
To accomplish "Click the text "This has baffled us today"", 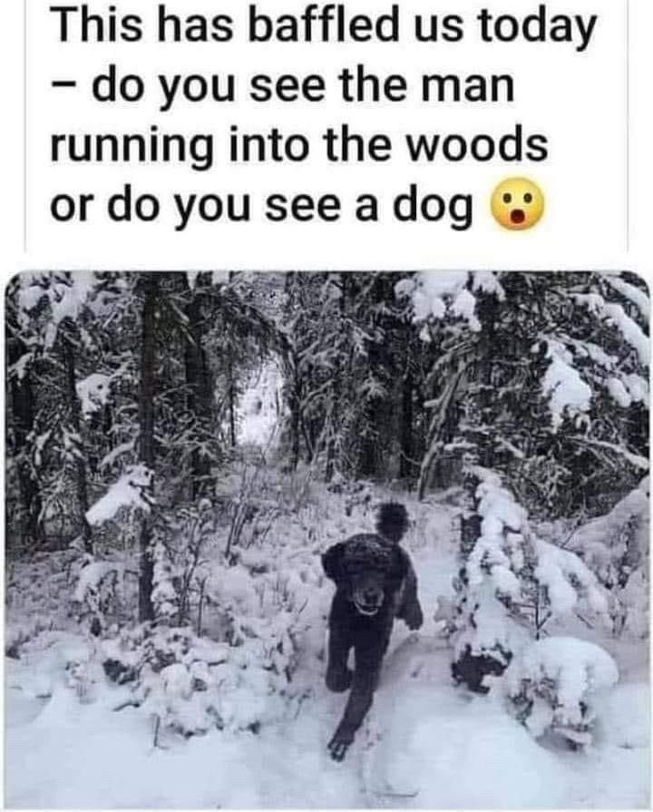I will [324, 27].
